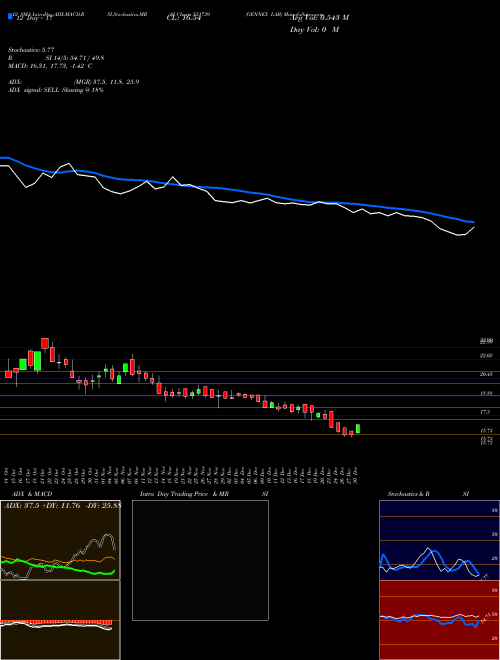500x660 pixels.
Task: Click the red-background RSI chart
Action: 439,620
